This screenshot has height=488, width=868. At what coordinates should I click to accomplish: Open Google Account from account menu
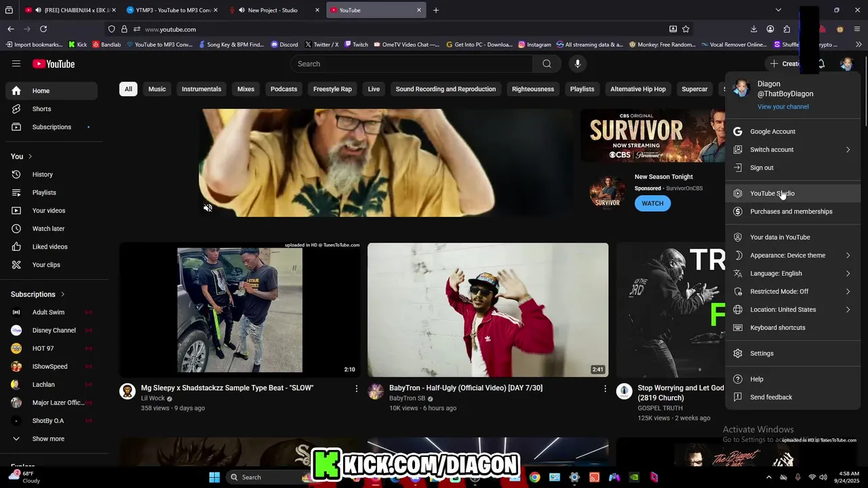(793, 131)
